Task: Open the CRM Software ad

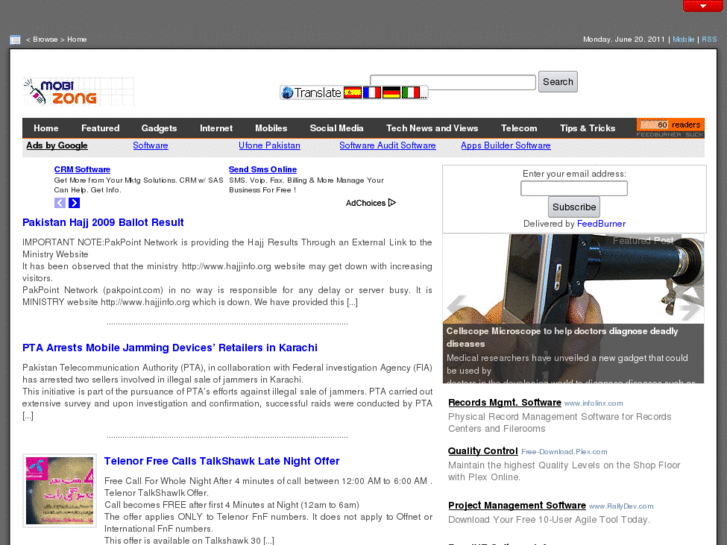Action: [82, 169]
